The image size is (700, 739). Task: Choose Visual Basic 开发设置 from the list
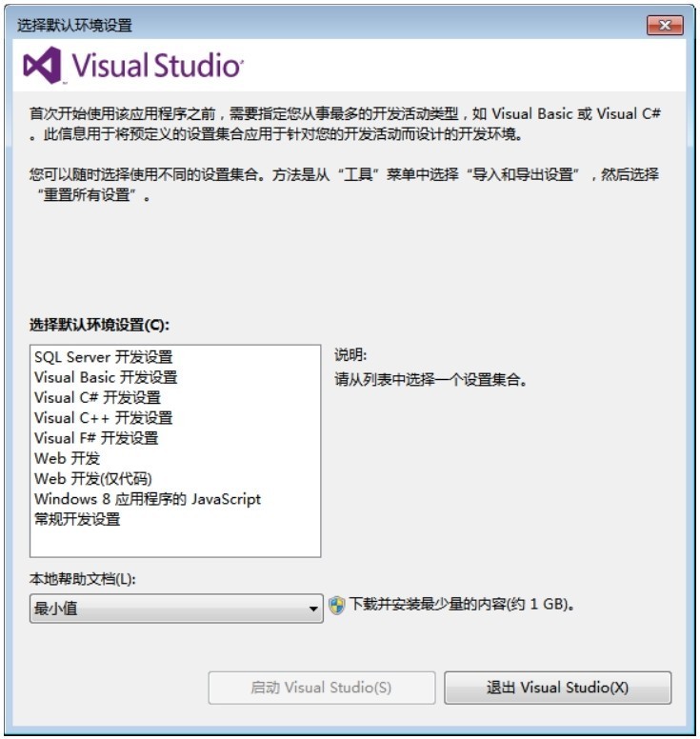click(x=106, y=377)
